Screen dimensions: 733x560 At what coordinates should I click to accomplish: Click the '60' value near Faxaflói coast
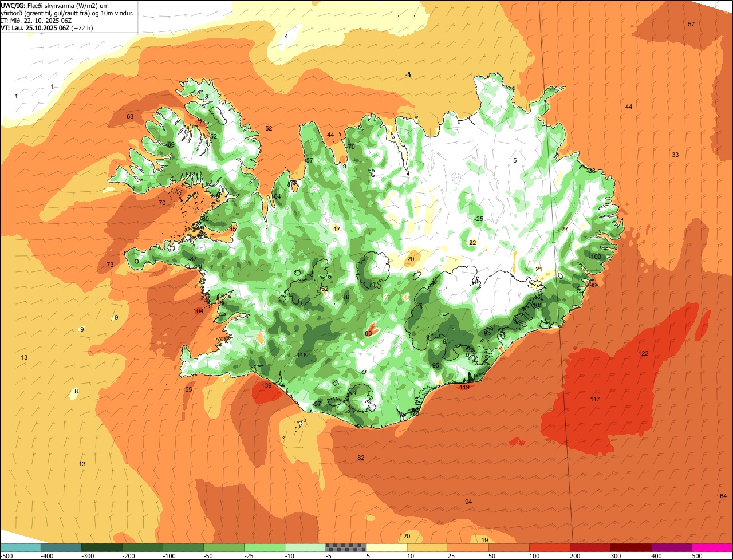[x=223, y=303]
